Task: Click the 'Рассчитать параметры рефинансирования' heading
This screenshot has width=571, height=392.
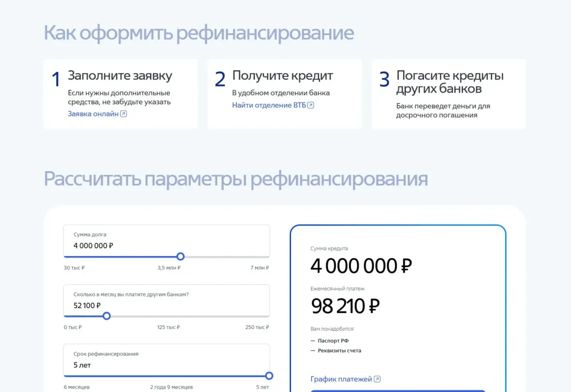Action: click(x=236, y=179)
